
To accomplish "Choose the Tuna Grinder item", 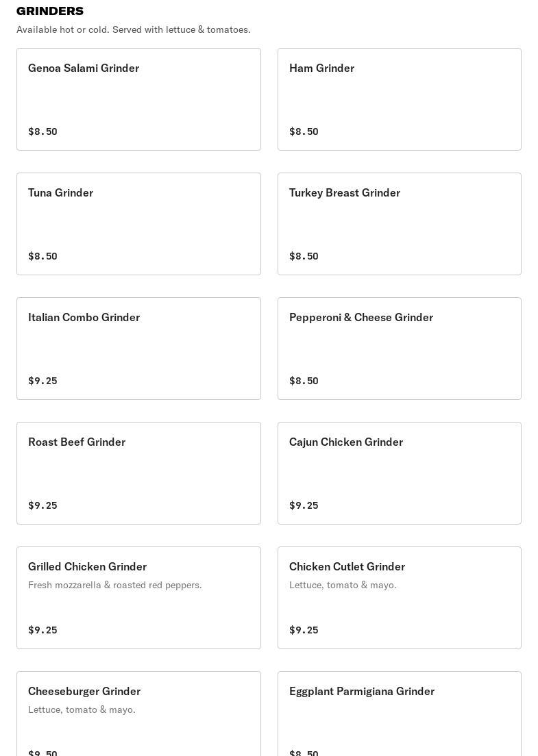I will [x=138, y=224].
